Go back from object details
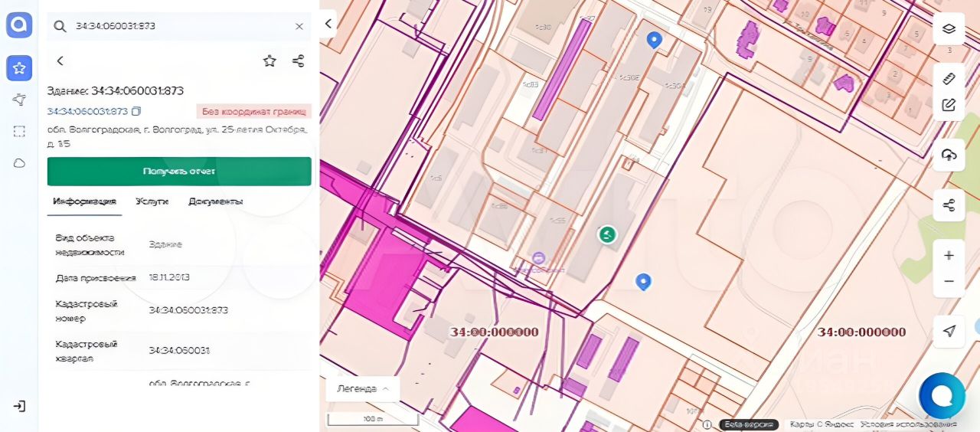The width and height of the screenshot is (980, 432). pos(60,61)
